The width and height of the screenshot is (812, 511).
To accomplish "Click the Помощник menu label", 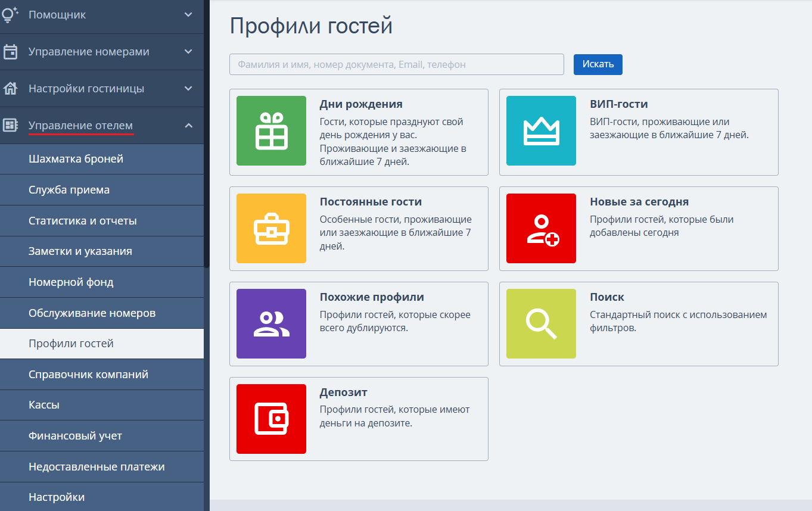I will (x=57, y=15).
